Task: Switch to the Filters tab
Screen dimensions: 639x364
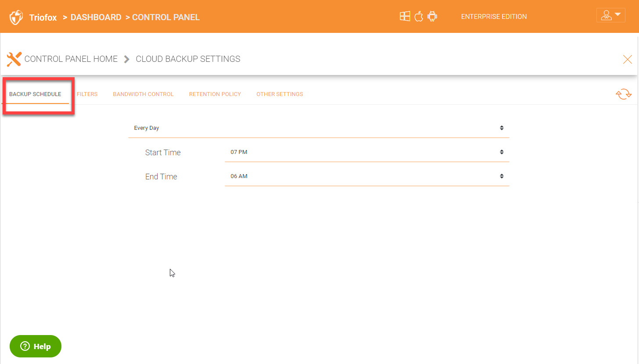Action: pyautogui.click(x=87, y=94)
